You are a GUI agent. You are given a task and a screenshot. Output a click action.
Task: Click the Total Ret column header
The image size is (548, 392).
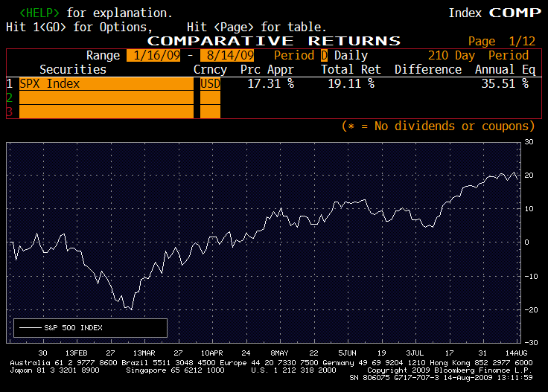(351, 69)
